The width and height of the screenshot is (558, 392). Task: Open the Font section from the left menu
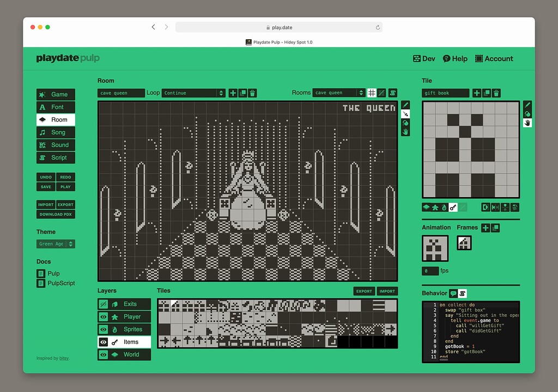pyautogui.click(x=55, y=107)
